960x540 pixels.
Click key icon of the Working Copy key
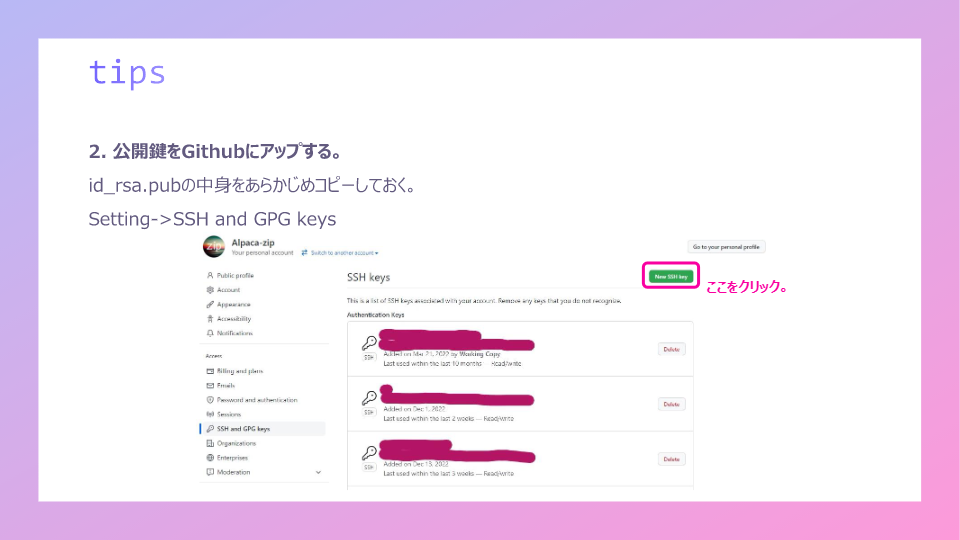click(369, 343)
